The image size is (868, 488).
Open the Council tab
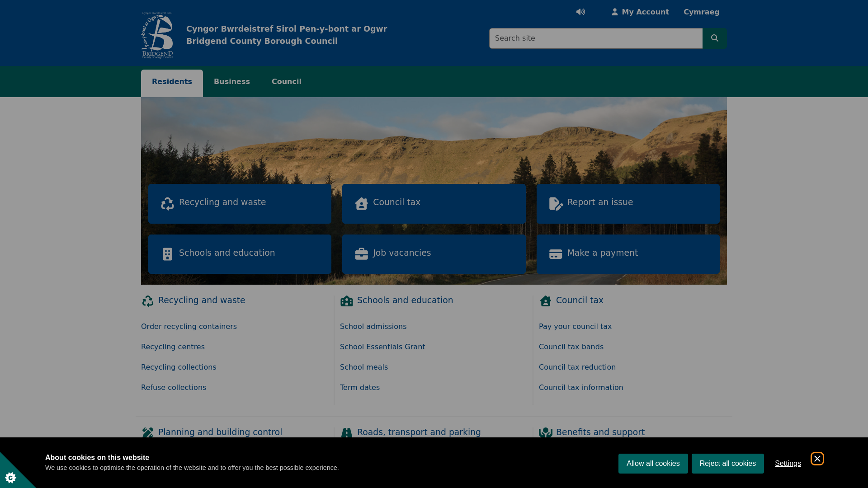click(x=287, y=82)
